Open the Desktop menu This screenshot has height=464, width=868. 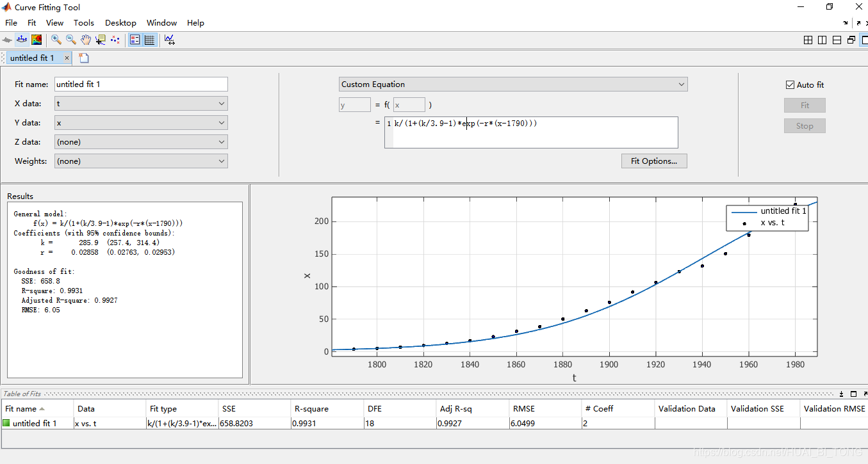coord(120,22)
